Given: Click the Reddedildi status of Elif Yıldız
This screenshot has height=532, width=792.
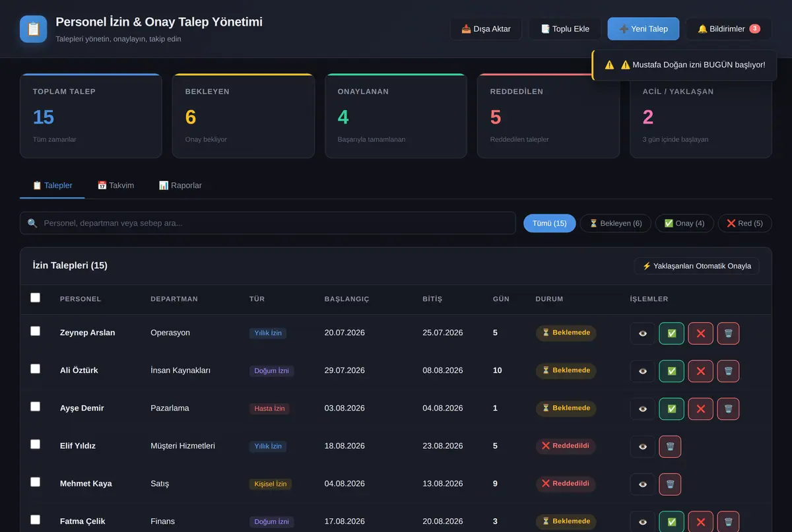Looking at the screenshot, I should pyautogui.click(x=566, y=446).
